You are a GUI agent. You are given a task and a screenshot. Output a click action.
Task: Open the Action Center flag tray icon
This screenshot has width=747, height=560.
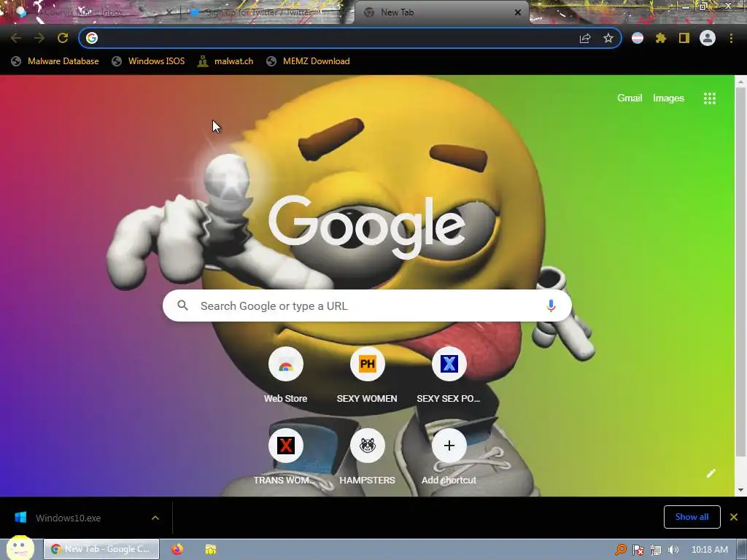pos(638,550)
